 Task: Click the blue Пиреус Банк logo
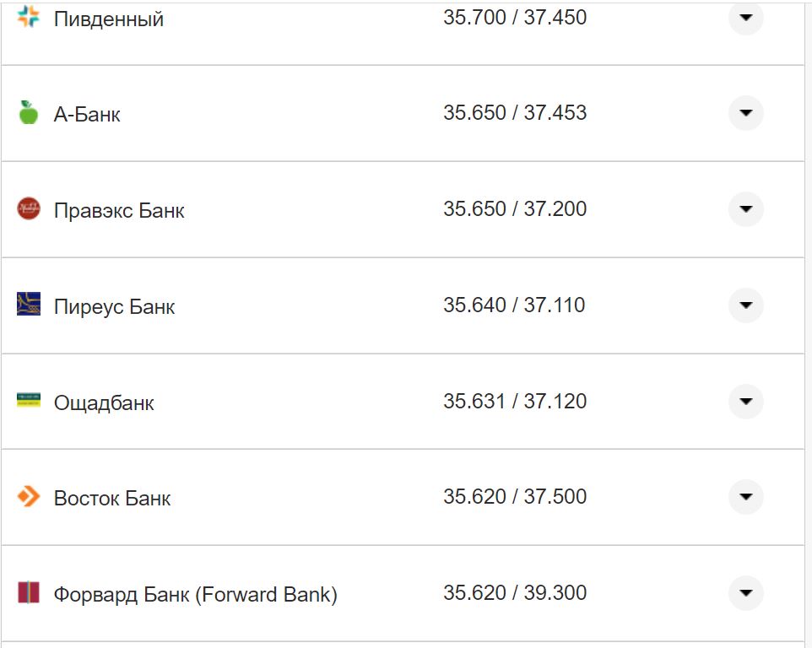[29, 305]
